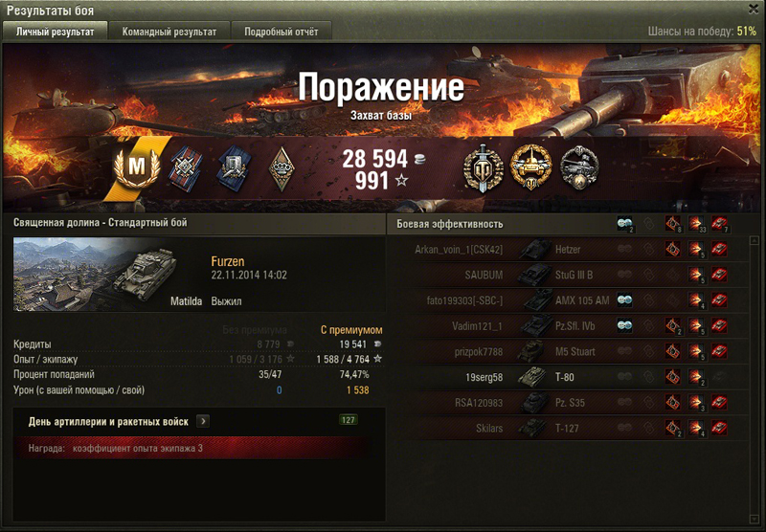Click the sword emblem battle hero medal
Screen dimensions: 766x532
point(483,167)
